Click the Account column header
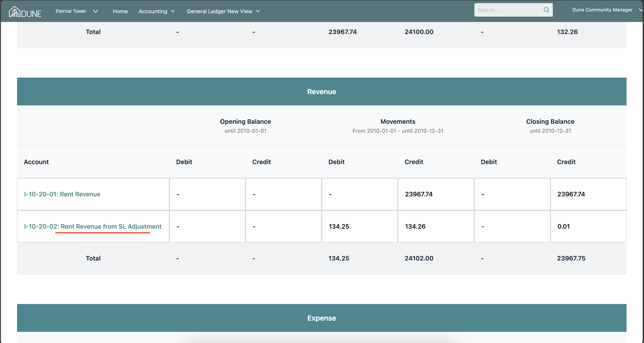644x343 pixels. point(36,162)
